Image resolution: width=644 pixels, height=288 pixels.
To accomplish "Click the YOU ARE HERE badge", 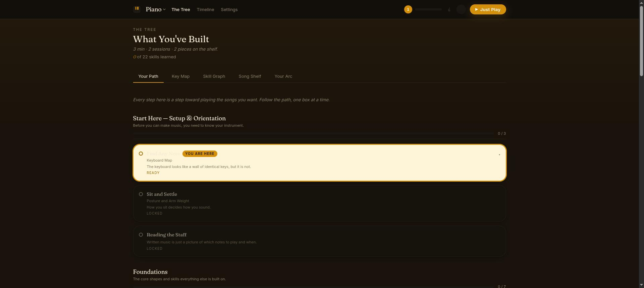I will (x=200, y=154).
